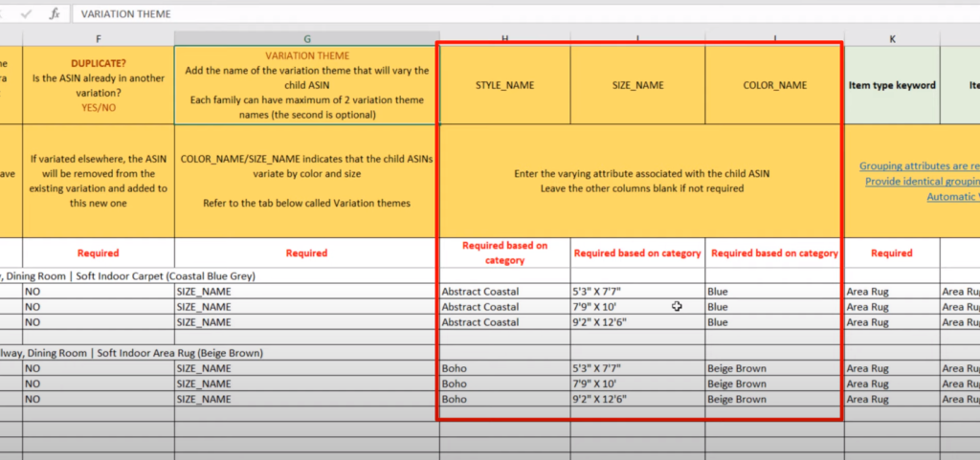Select 9'2" X 12'6" size in Abstract Coastal row
980x460 pixels.
tap(637, 322)
